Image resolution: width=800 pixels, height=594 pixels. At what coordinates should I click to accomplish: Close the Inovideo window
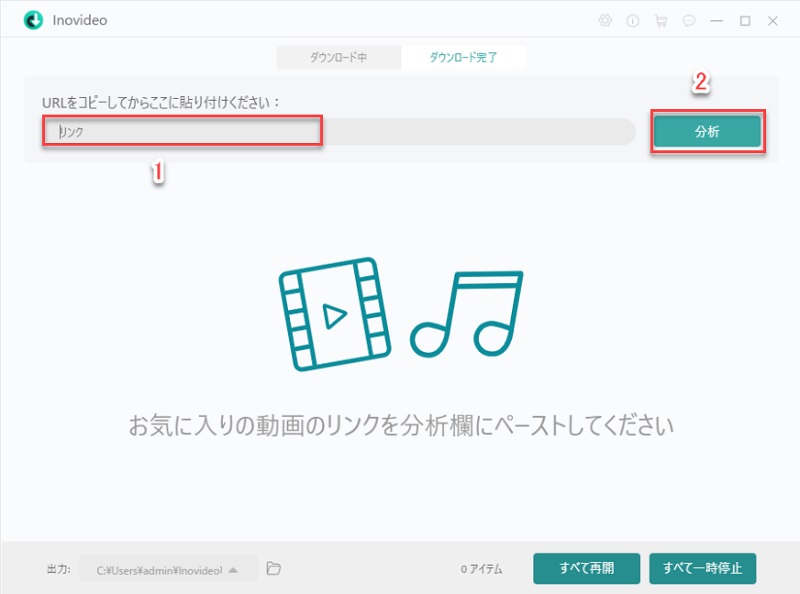pos(773,21)
